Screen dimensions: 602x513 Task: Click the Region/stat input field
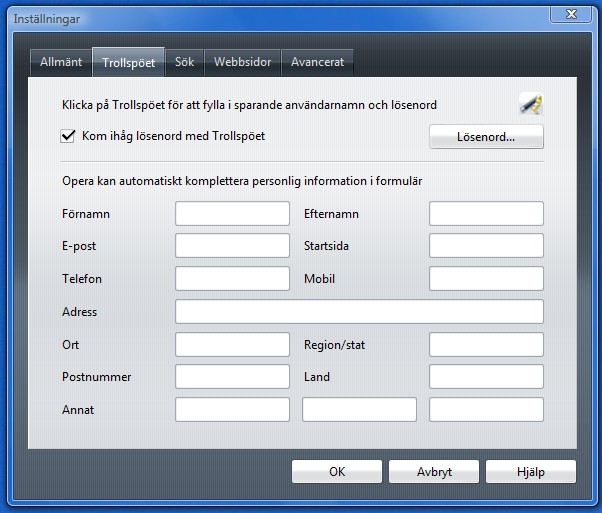(486, 344)
